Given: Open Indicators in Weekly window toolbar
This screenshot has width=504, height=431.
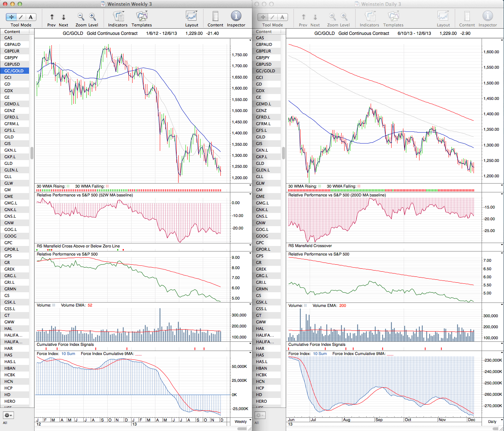Looking at the screenshot, I should [x=118, y=17].
